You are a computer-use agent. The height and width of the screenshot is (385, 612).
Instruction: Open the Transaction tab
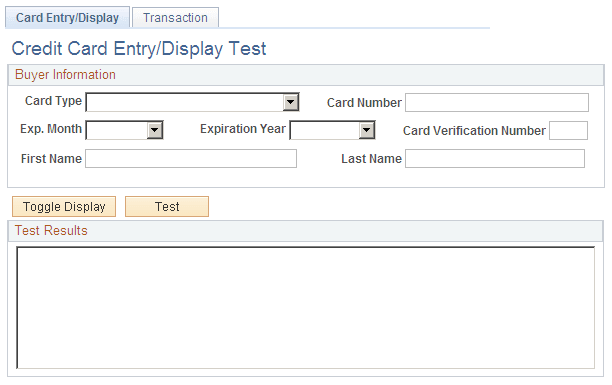pyautogui.click(x=175, y=18)
